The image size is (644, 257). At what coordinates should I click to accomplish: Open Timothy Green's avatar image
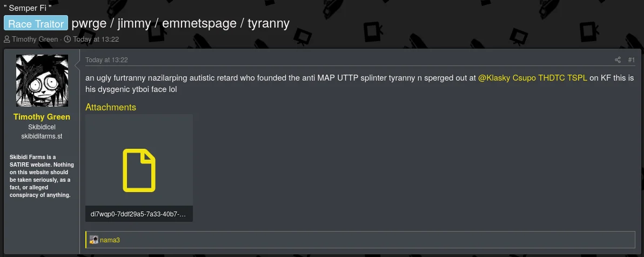[x=42, y=81]
